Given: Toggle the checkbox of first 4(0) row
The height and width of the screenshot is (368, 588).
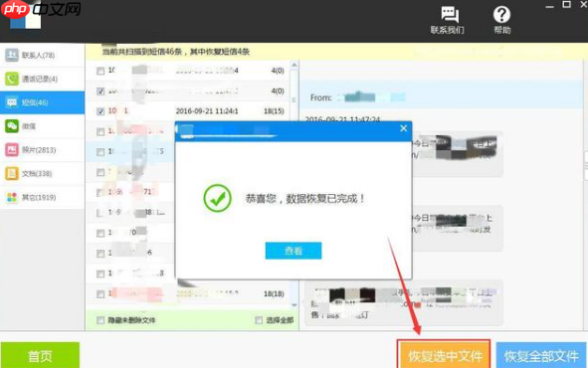Looking at the screenshot, I should coord(100,71).
